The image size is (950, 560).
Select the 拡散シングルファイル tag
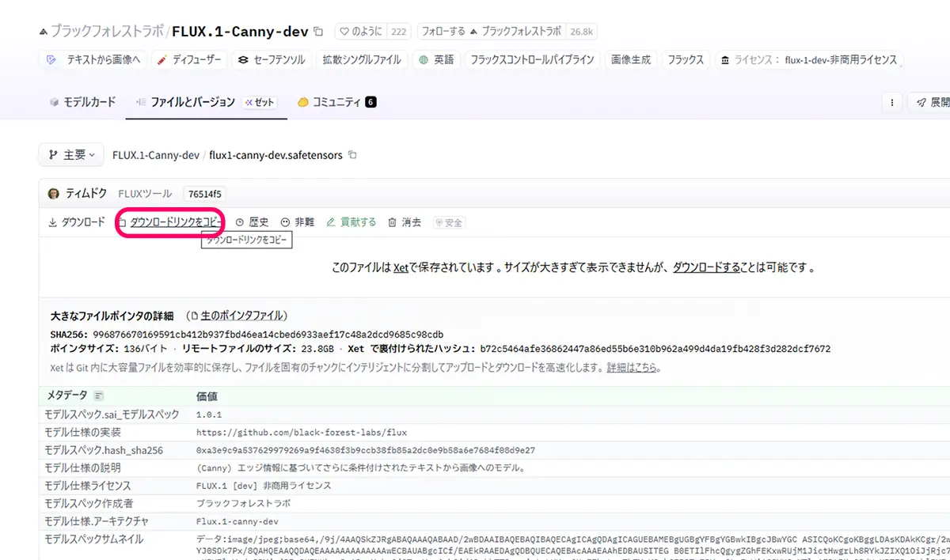coord(362,59)
